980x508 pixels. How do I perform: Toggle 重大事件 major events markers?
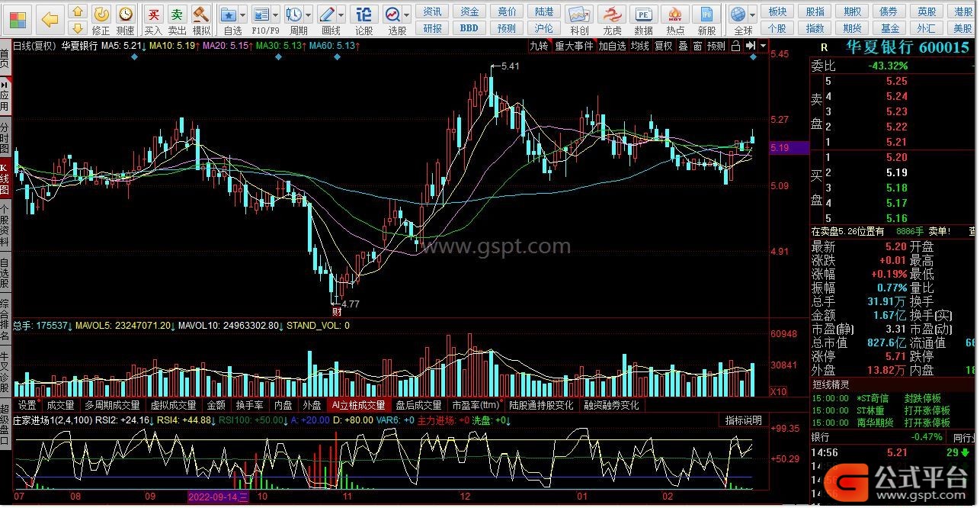coord(574,46)
